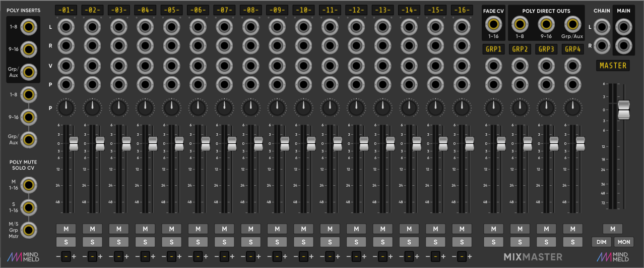This screenshot has height=268, width=644.
Task: Click the GRP2 pan knob
Action: (x=520, y=107)
